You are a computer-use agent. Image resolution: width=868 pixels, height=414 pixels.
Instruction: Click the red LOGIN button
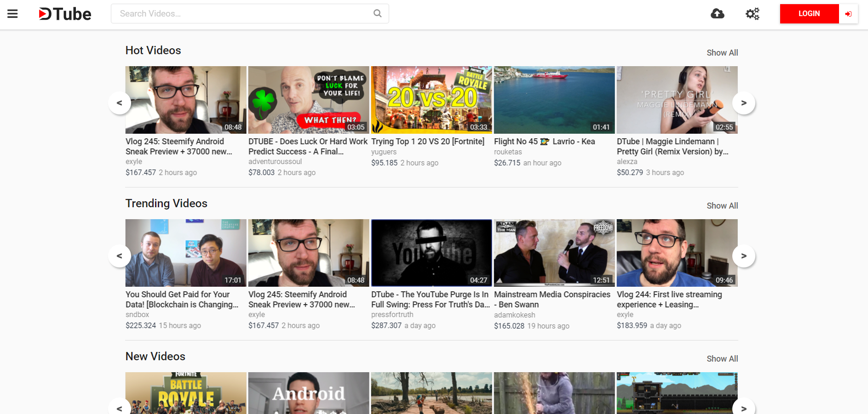point(809,14)
